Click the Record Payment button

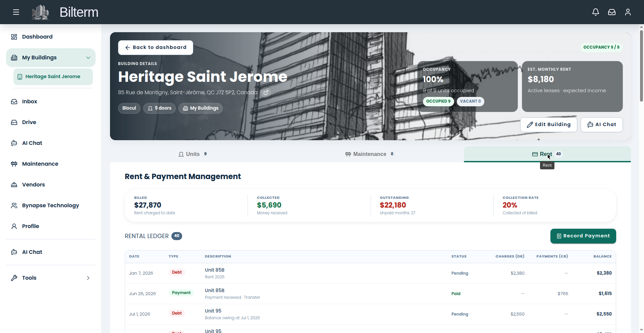coord(583,236)
